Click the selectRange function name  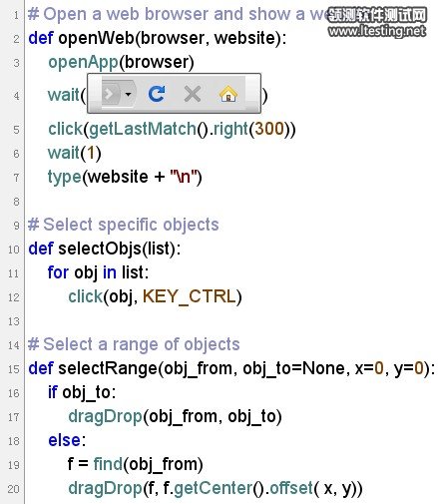[108, 368]
